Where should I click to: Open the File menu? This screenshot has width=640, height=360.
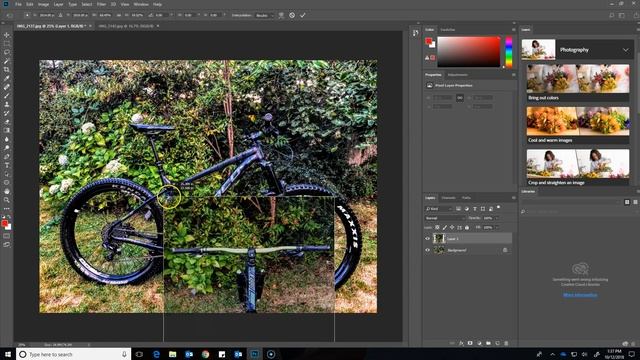pos(18,4)
